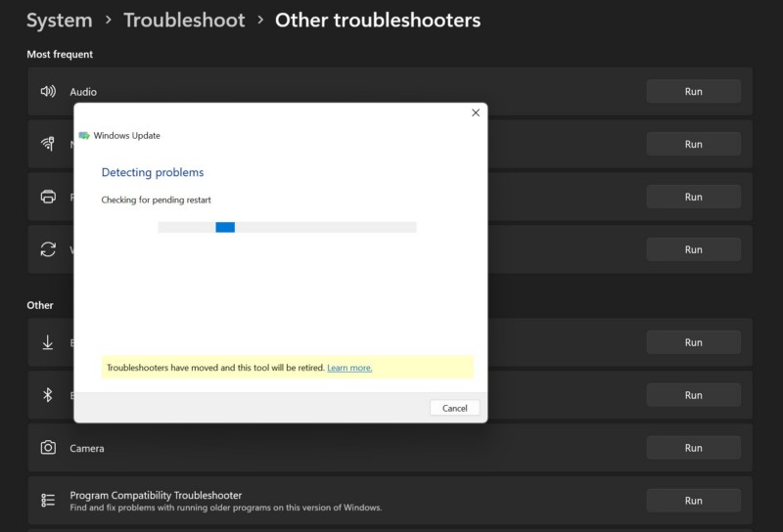This screenshot has width=783, height=532.
Task: Click the Windows Update dialog title icon
Action: pyautogui.click(x=84, y=136)
